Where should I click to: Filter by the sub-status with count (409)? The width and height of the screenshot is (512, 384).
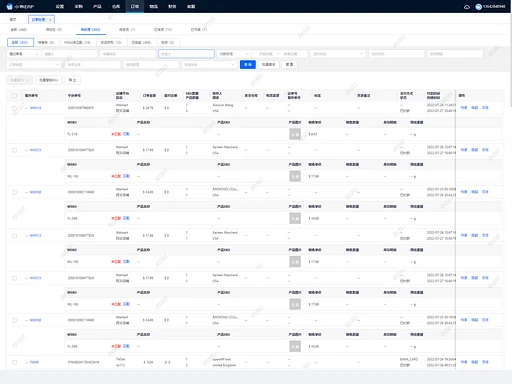pos(141,42)
